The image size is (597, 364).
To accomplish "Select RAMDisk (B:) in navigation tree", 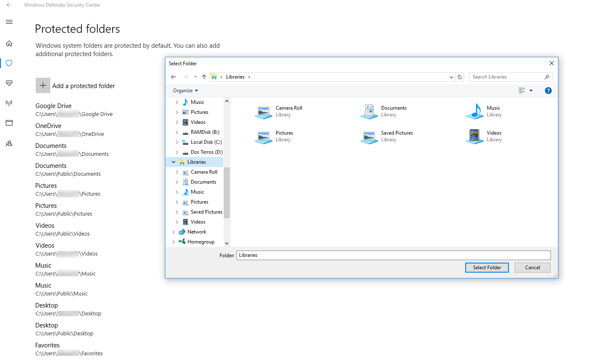I will coord(205,132).
